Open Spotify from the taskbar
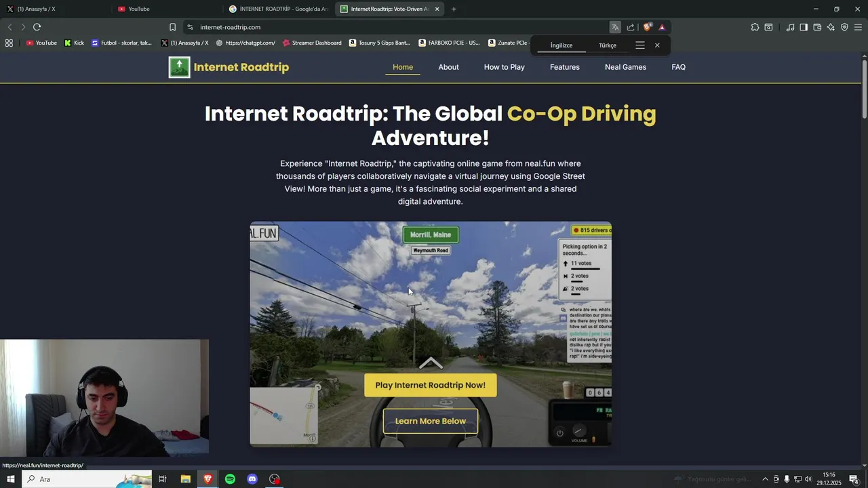This screenshot has width=868, height=488. click(x=230, y=479)
